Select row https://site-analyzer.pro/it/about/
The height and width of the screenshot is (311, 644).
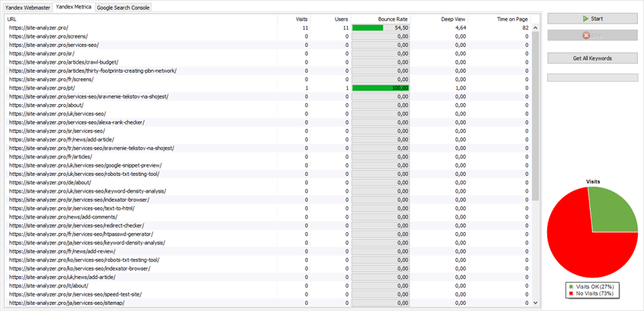point(269,286)
